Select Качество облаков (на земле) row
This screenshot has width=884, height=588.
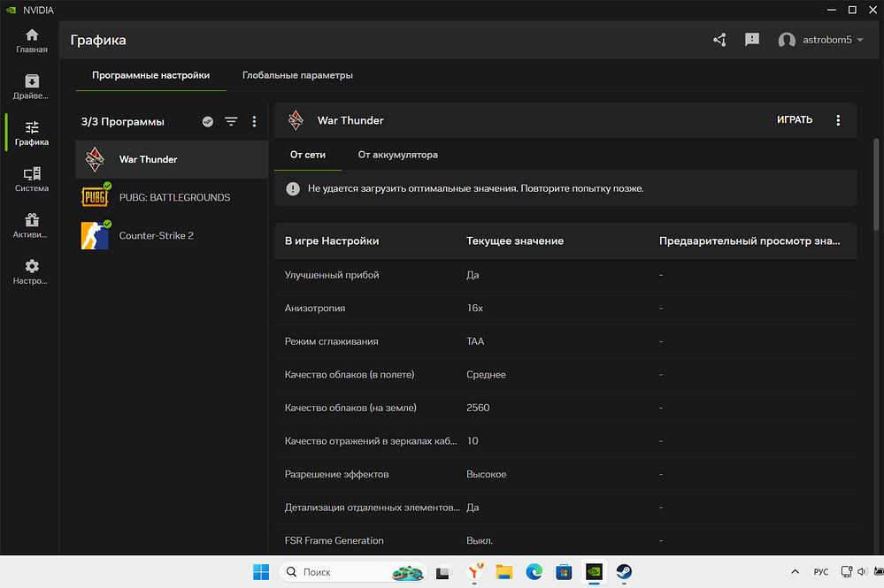pyautogui.click(x=565, y=408)
